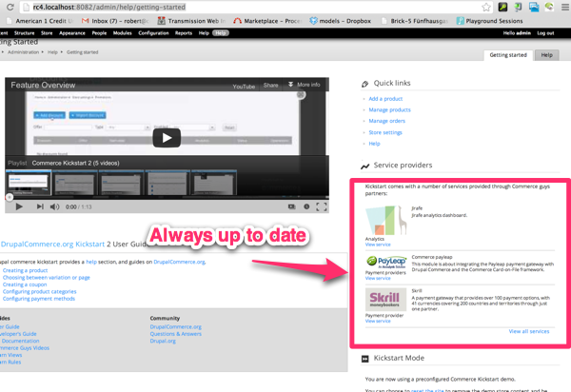Click Manage products quick link
This screenshot has height=392, width=571.
(389, 109)
